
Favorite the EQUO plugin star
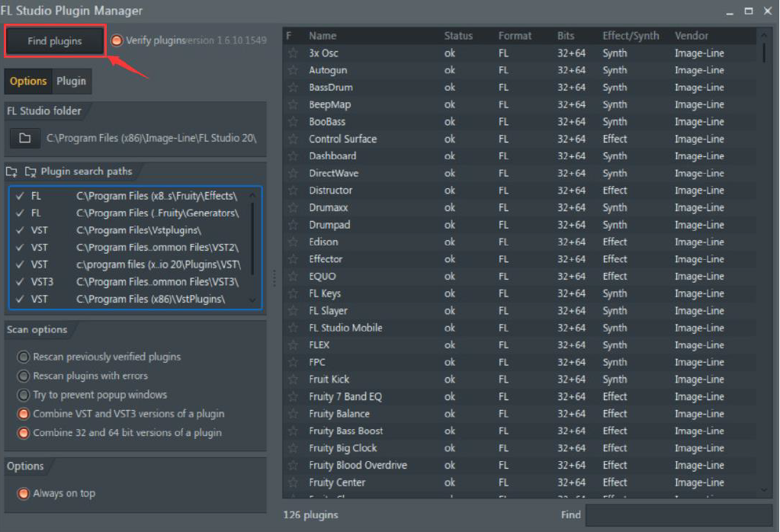point(293,276)
